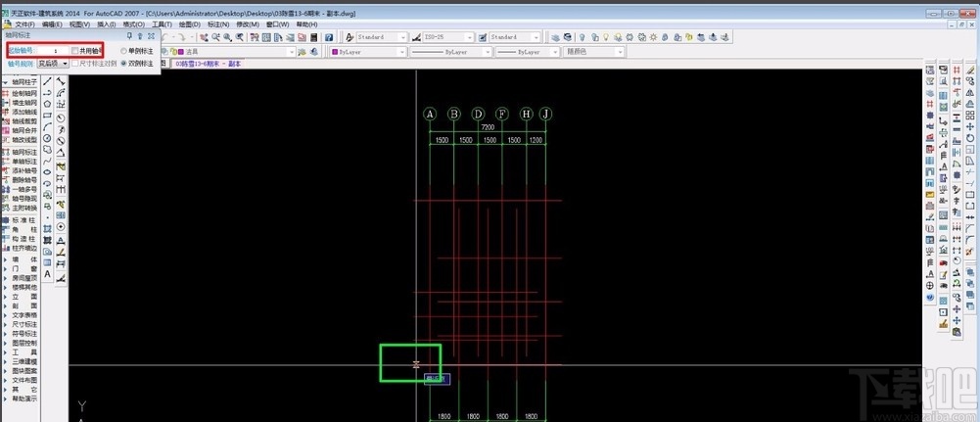Select the multiline text A tool

tap(47, 274)
